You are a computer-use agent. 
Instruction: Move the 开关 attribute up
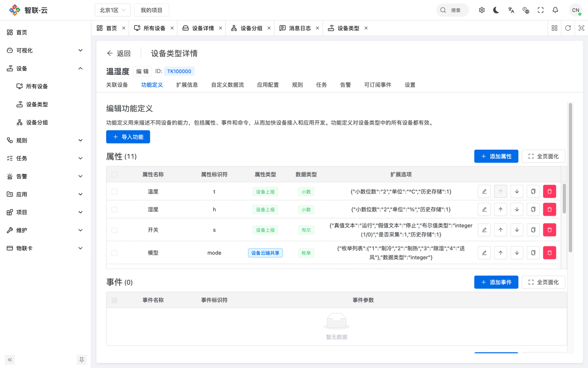click(x=501, y=230)
